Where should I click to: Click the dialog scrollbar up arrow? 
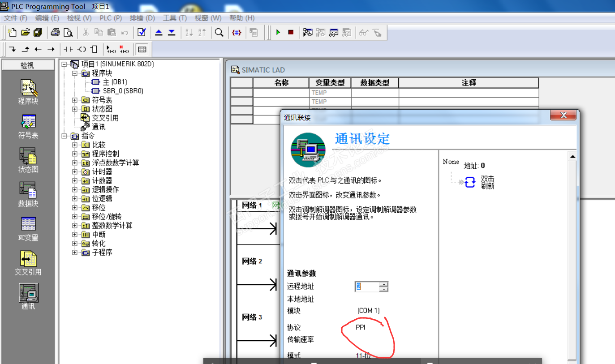[x=572, y=156]
